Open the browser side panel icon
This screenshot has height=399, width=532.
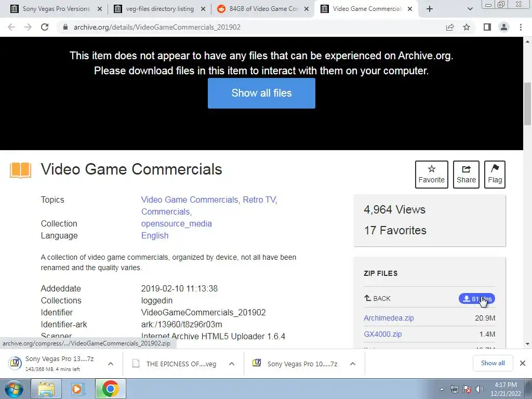[x=487, y=27]
